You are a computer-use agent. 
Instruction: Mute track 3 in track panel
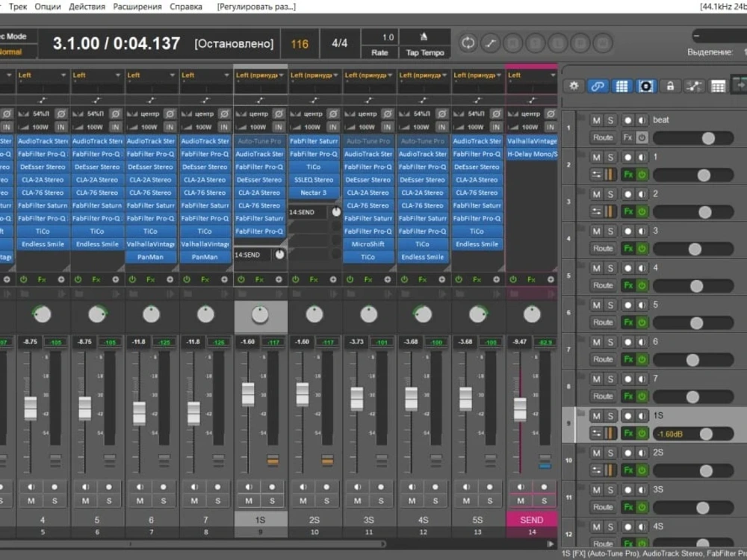pos(596,231)
